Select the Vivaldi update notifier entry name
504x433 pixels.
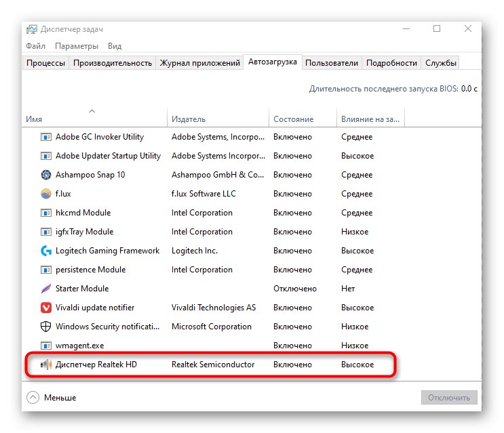[95, 308]
